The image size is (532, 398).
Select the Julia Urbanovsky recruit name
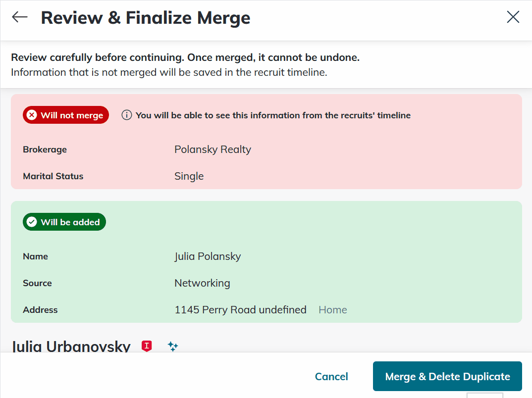[x=71, y=347]
